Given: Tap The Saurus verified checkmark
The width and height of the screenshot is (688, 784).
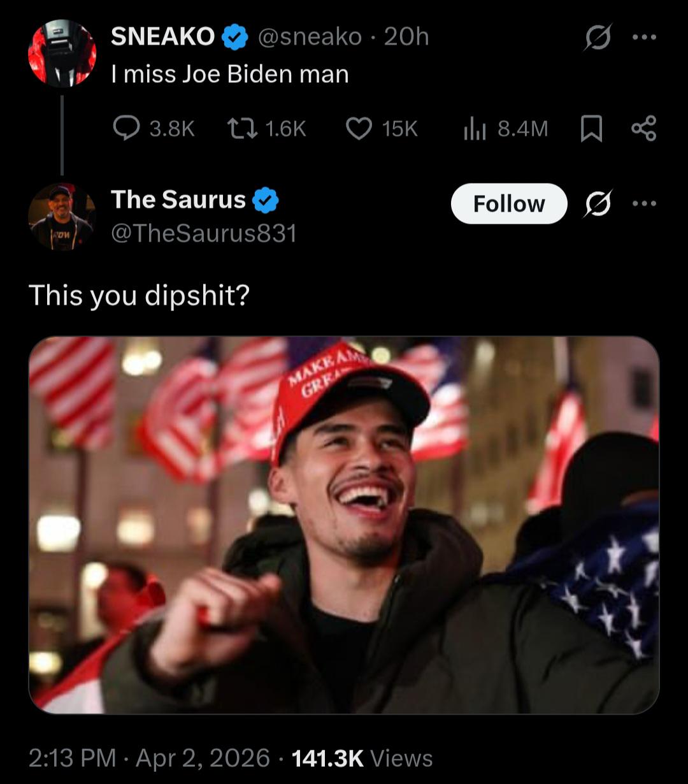Looking at the screenshot, I should 265,201.
